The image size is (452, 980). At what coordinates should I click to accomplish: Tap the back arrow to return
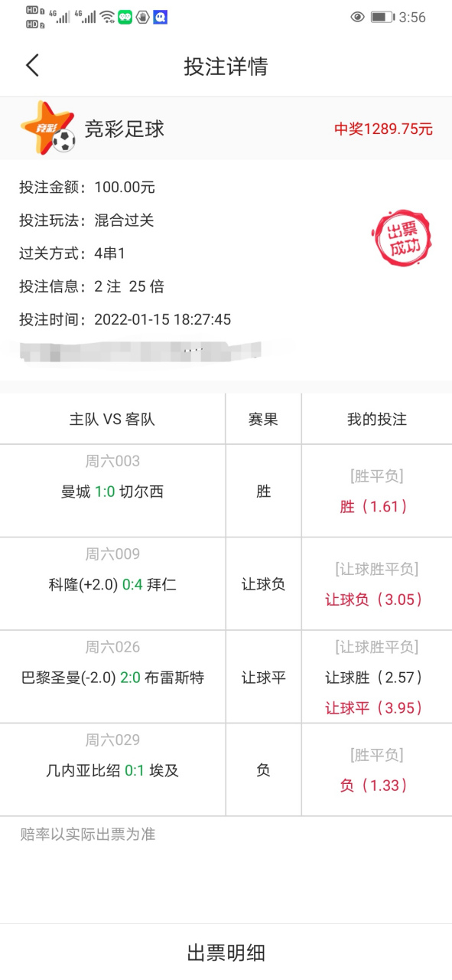[x=32, y=65]
